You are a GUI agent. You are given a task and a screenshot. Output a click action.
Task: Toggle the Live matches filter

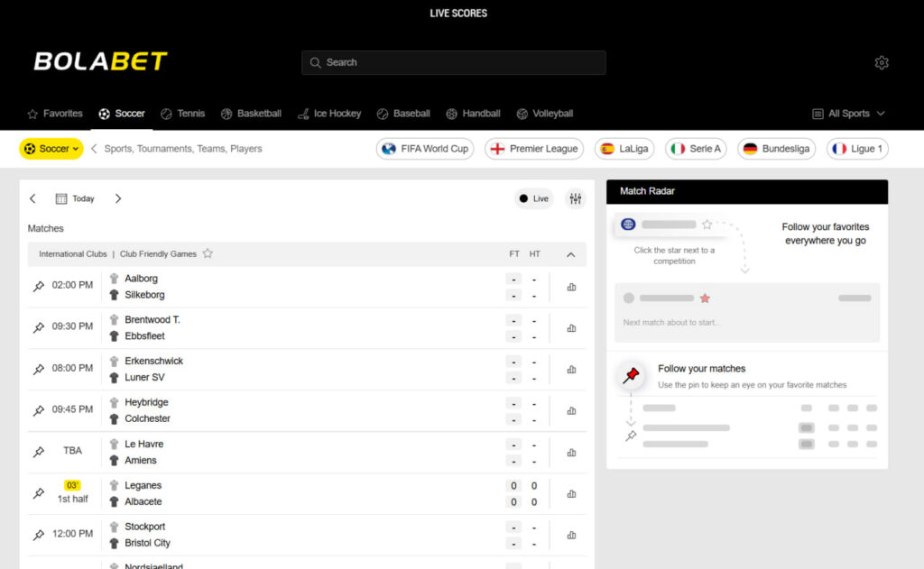[534, 198]
